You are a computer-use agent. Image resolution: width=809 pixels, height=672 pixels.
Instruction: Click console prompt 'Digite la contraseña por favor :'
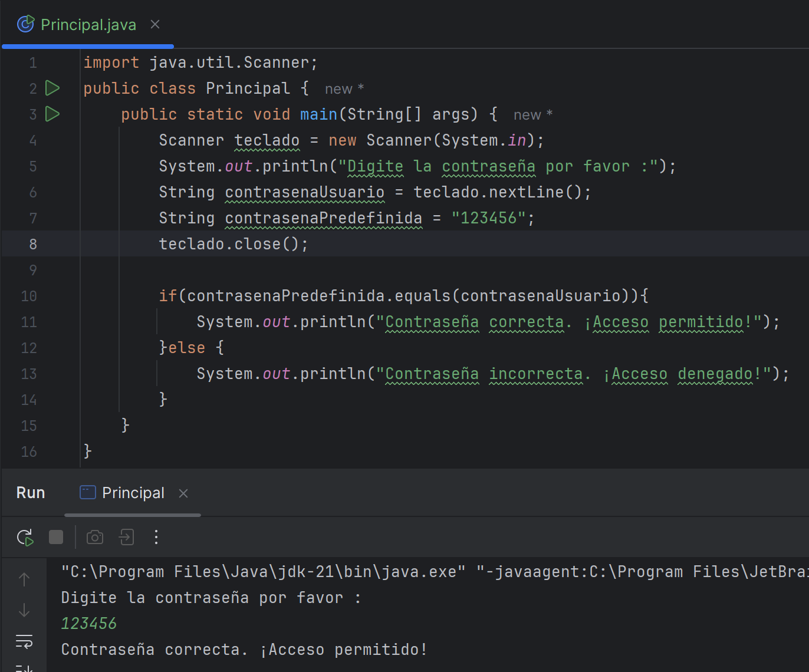pyautogui.click(x=211, y=598)
